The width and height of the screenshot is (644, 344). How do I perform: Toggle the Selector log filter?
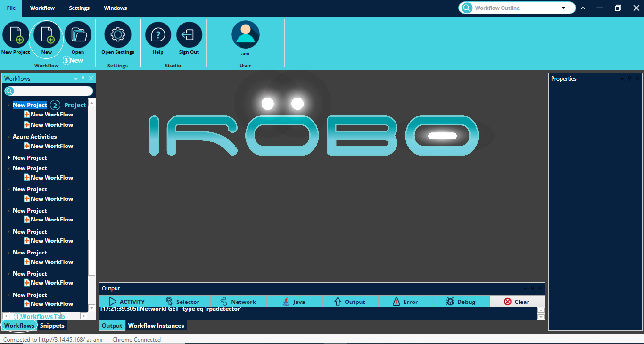(182, 302)
